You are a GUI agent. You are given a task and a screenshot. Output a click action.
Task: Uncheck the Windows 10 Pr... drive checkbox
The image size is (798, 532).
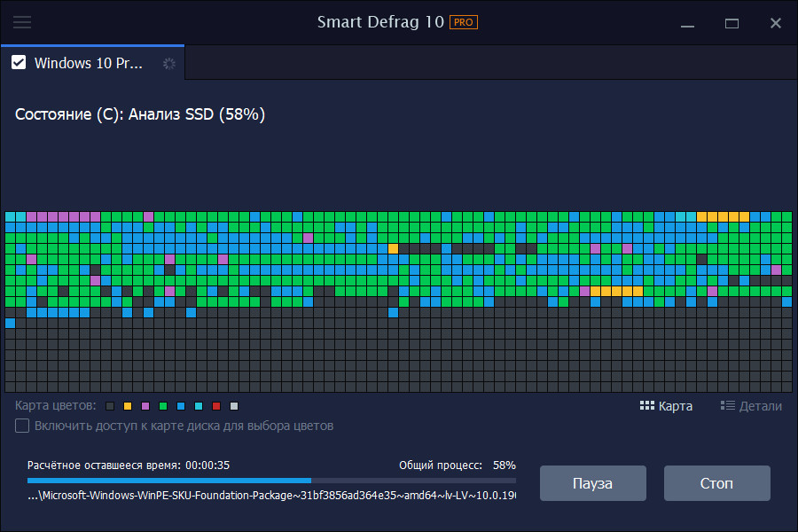point(19,63)
